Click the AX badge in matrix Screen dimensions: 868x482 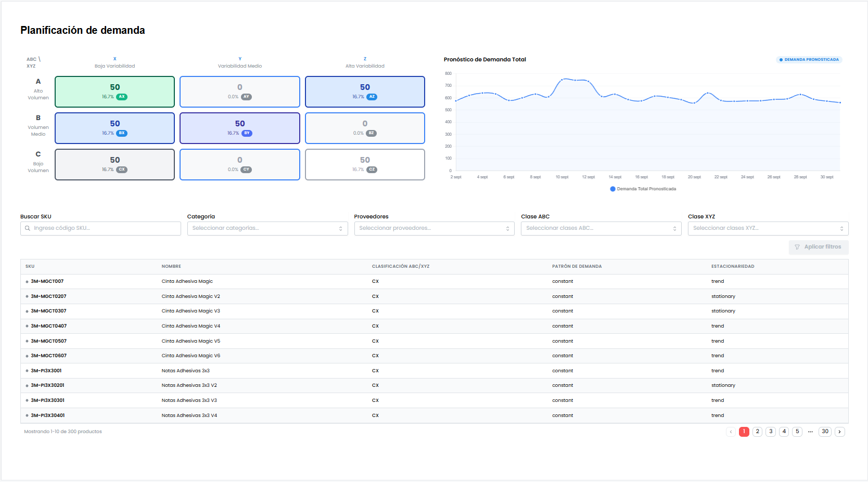122,97
